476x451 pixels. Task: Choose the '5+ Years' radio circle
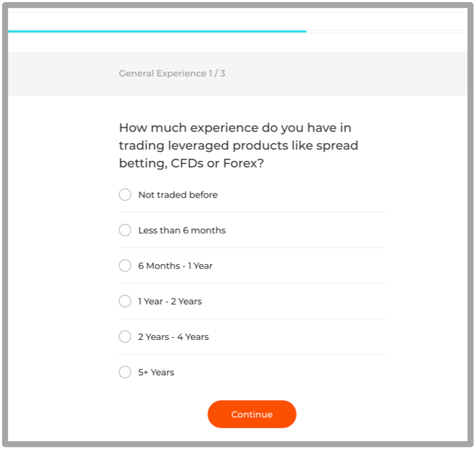tap(124, 372)
